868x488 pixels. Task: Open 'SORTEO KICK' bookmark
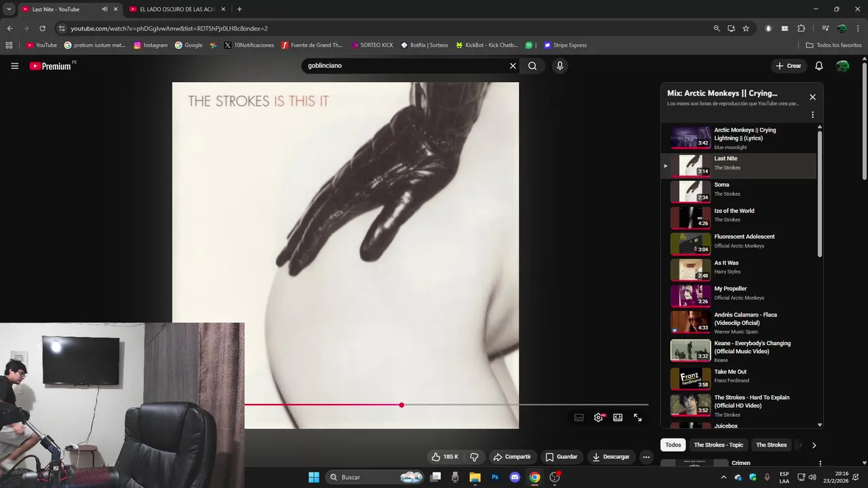pos(372,45)
